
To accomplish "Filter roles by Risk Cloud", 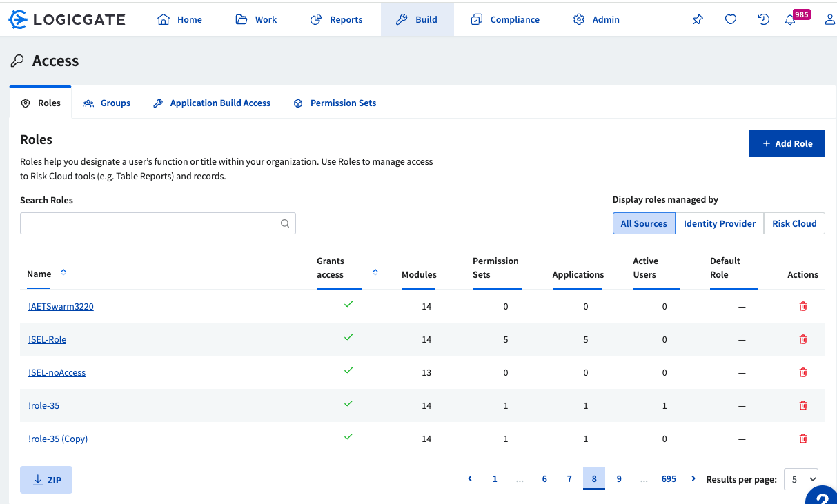I will [794, 223].
